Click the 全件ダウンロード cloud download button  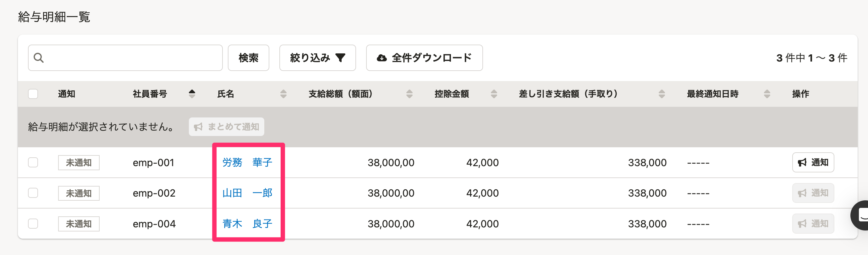(x=424, y=58)
